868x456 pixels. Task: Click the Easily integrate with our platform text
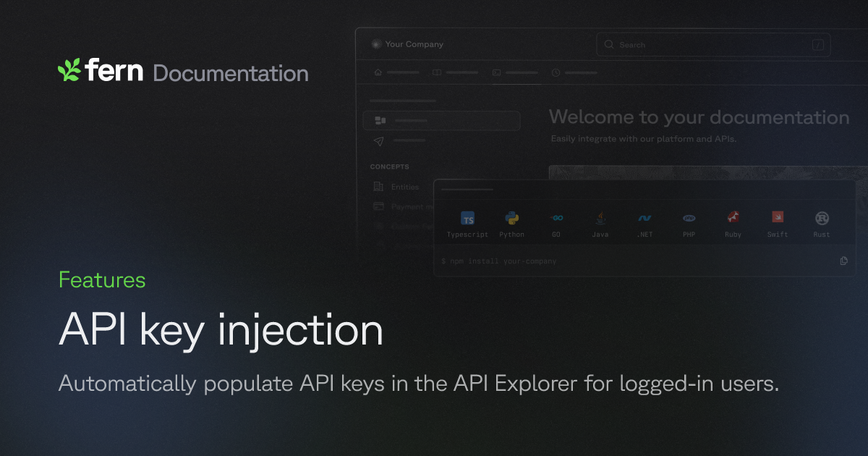click(644, 138)
